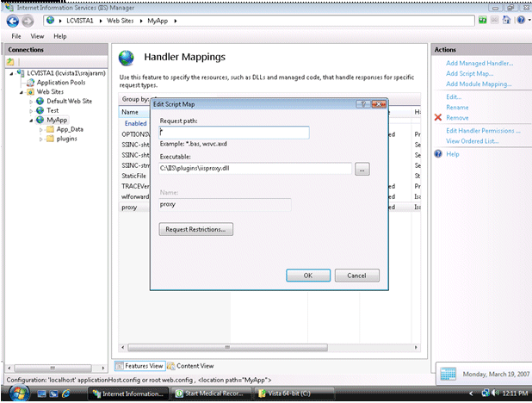This screenshot has width=532, height=403.
Task: Click the network tray icon
Action: point(486,394)
